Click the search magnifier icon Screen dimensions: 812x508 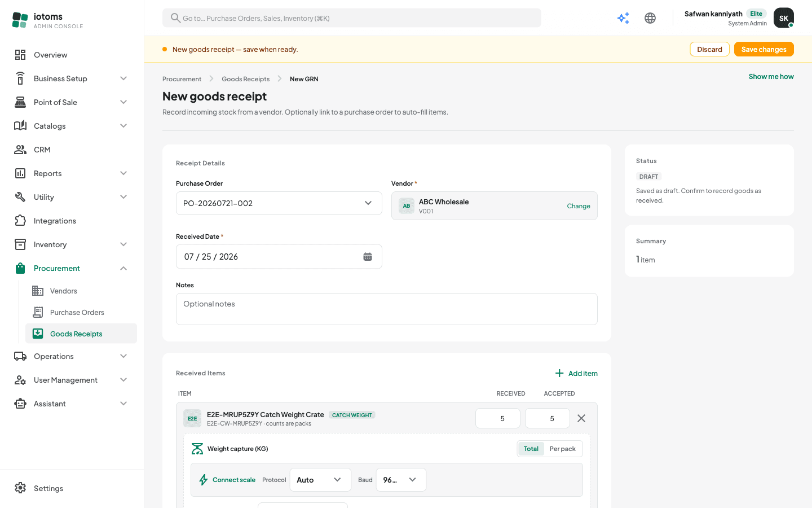pyautogui.click(x=175, y=18)
